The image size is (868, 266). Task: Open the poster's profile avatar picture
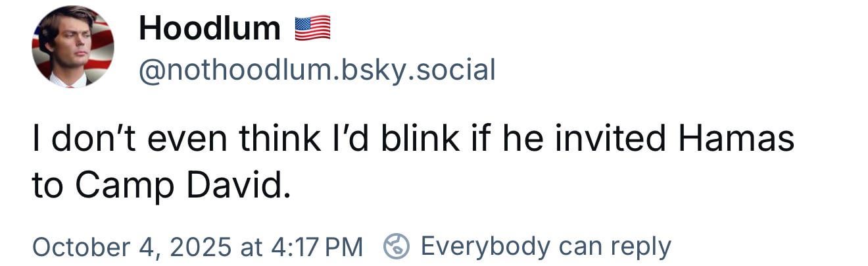tap(72, 46)
